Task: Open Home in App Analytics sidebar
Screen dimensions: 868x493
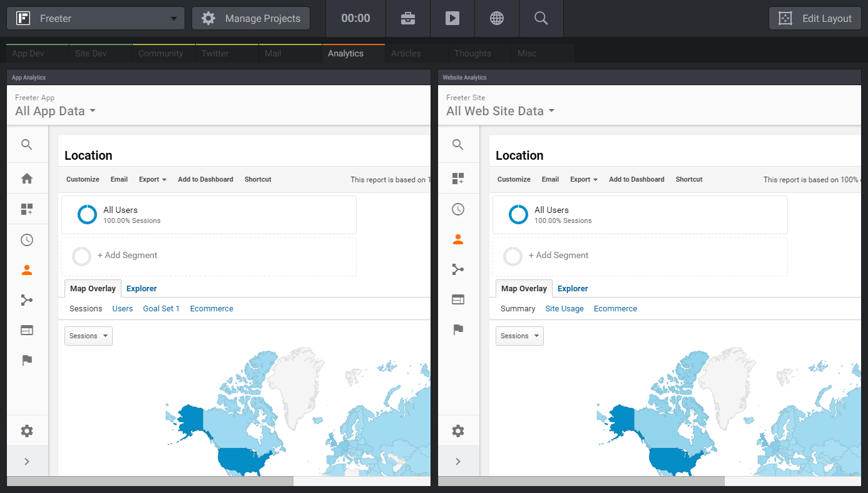Action: 27,179
